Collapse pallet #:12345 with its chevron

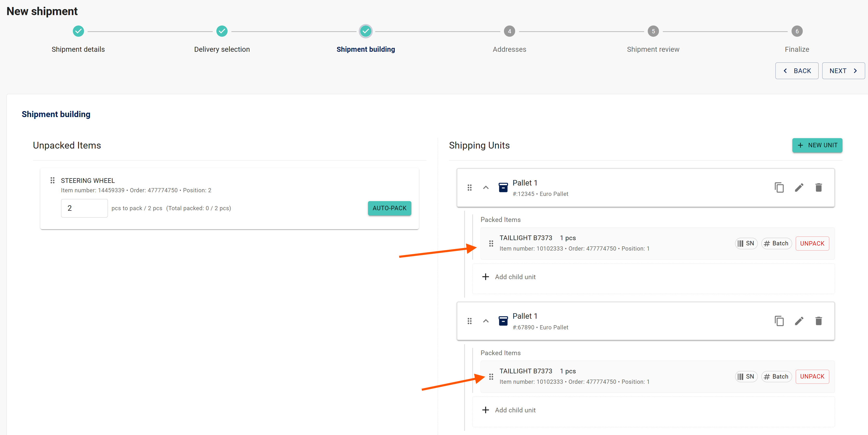485,188
